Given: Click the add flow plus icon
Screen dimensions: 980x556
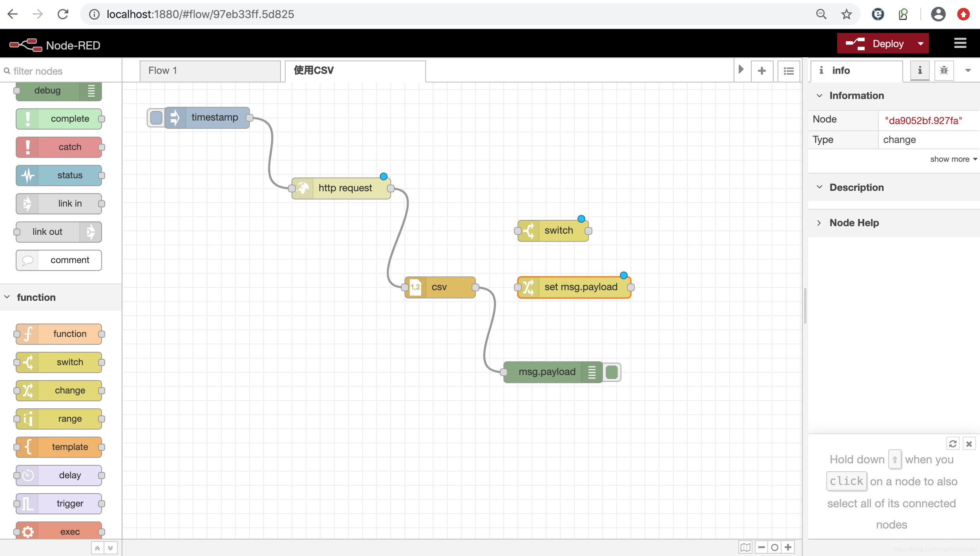Looking at the screenshot, I should pos(761,71).
